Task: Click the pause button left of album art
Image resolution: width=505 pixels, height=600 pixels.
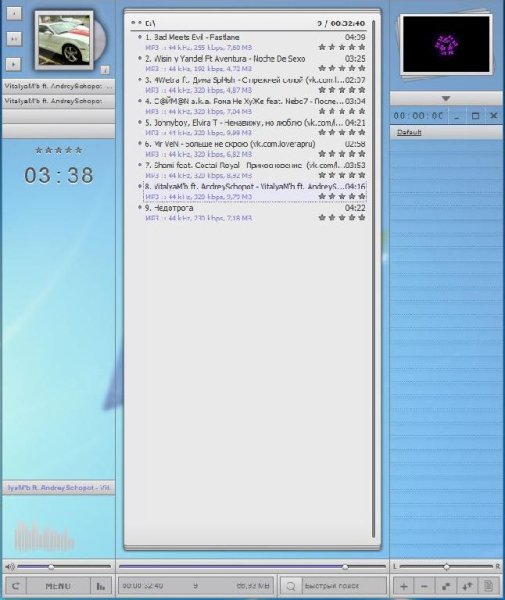Action: click(14, 39)
